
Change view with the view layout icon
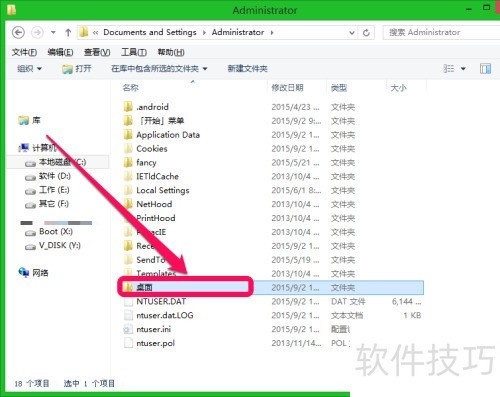(449, 69)
